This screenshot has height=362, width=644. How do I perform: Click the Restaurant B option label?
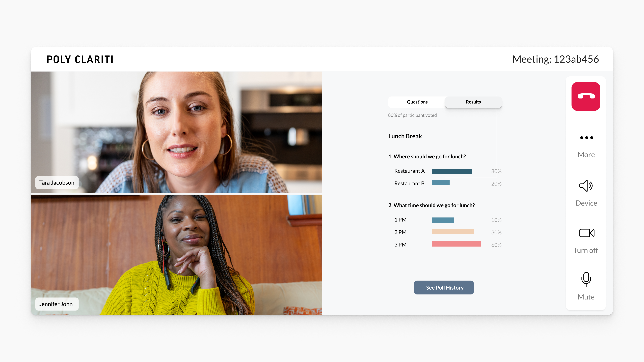(x=409, y=183)
